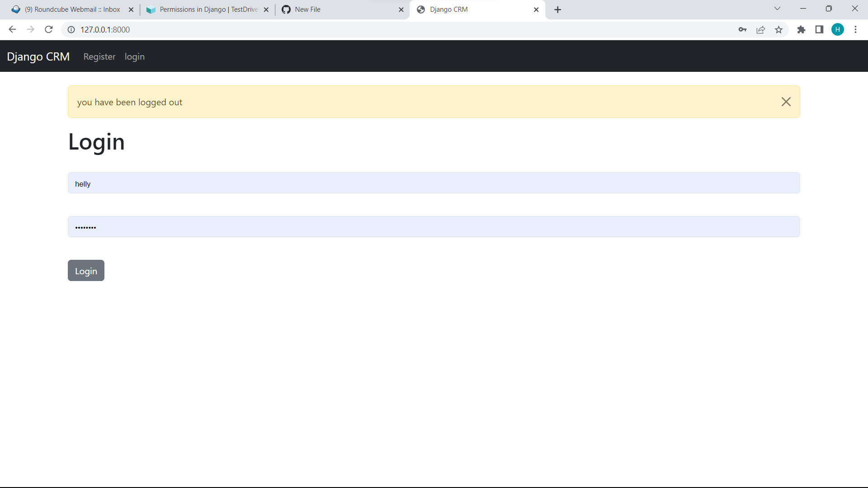Switch to Roundcube Webmail Inbox tab
Screen dimensions: 868x488
pyautogui.click(x=72, y=9)
